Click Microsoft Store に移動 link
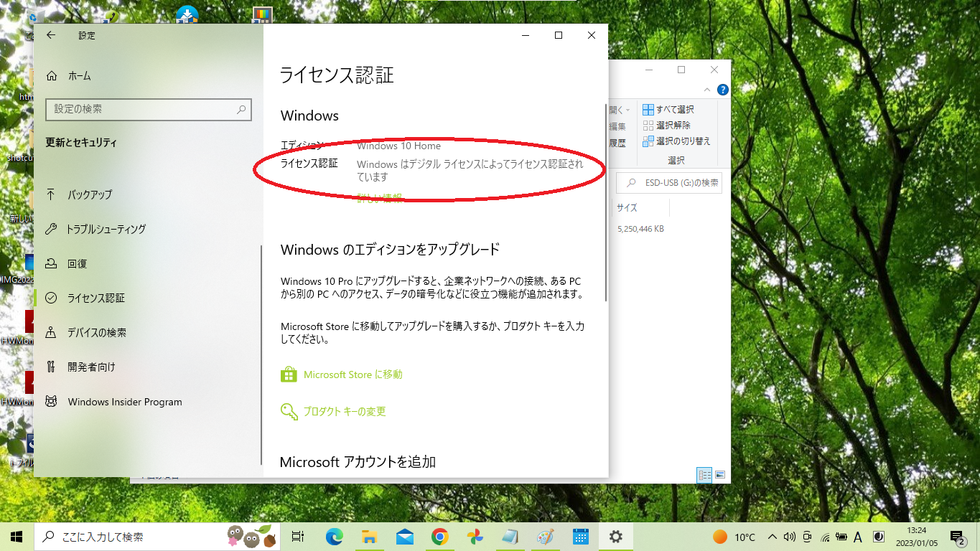 pyautogui.click(x=342, y=375)
